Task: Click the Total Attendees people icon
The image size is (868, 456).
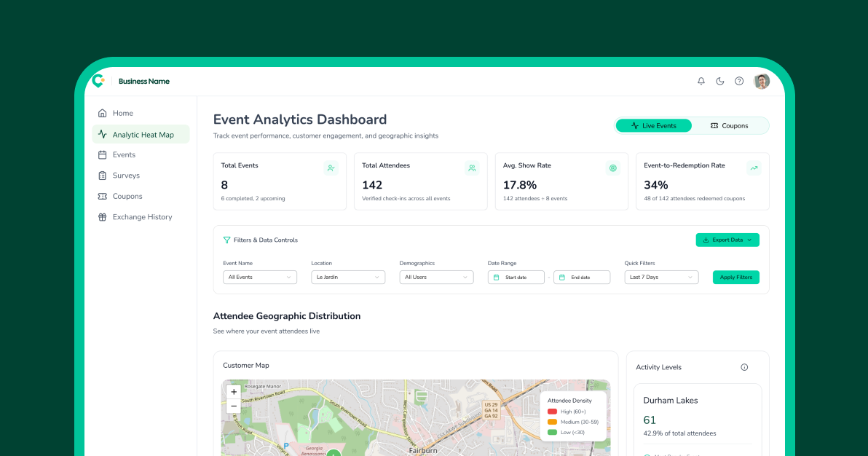Action: point(472,168)
